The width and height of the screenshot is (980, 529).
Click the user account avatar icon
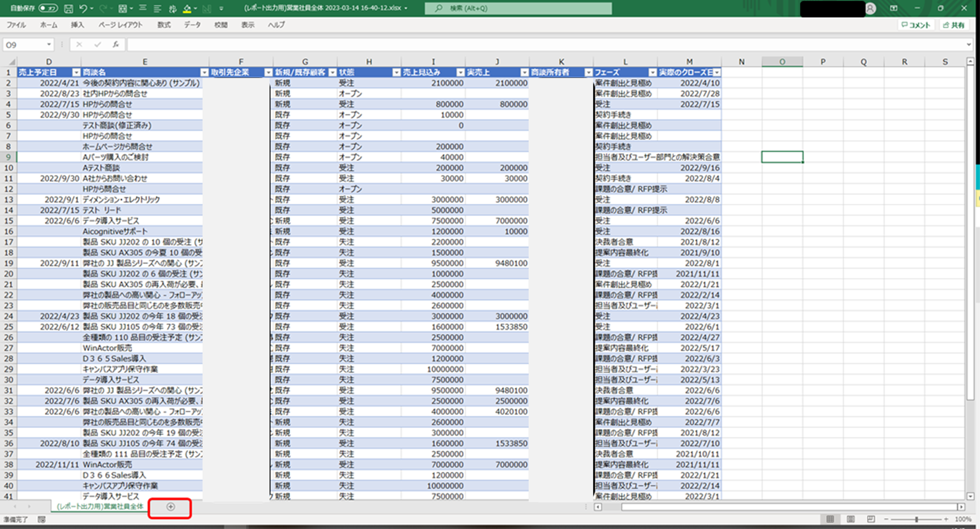point(871,8)
